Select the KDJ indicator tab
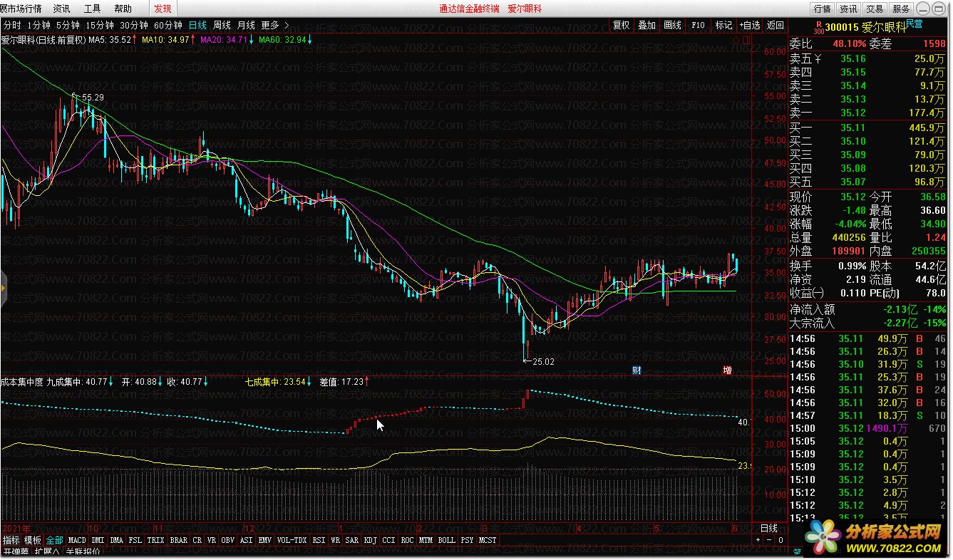Image resolution: width=953 pixels, height=560 pixels. click(370, 540)
